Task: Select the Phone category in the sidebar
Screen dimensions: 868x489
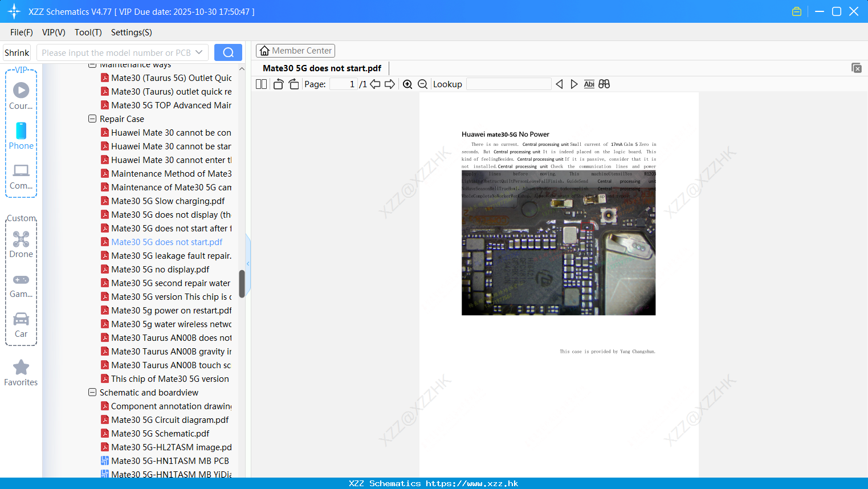Action: (21, 136)
